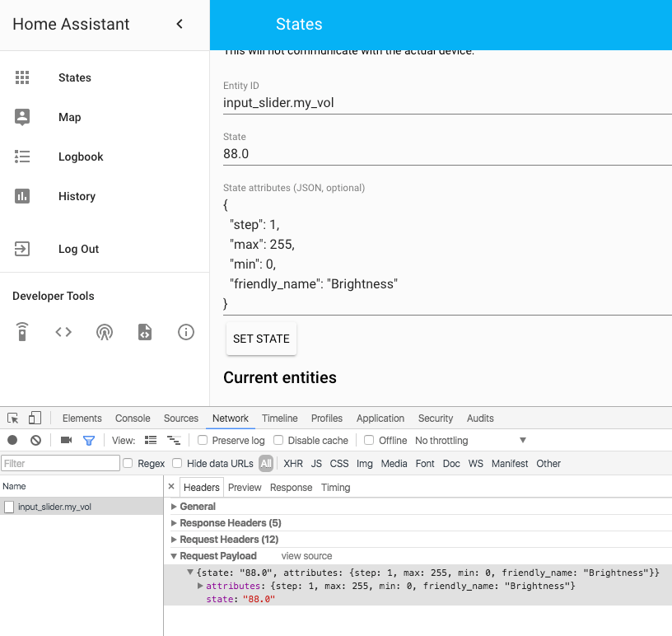Open the Logbook sidebar item
This screenshot has width=672, height=636.
click(x=22, y=157)
